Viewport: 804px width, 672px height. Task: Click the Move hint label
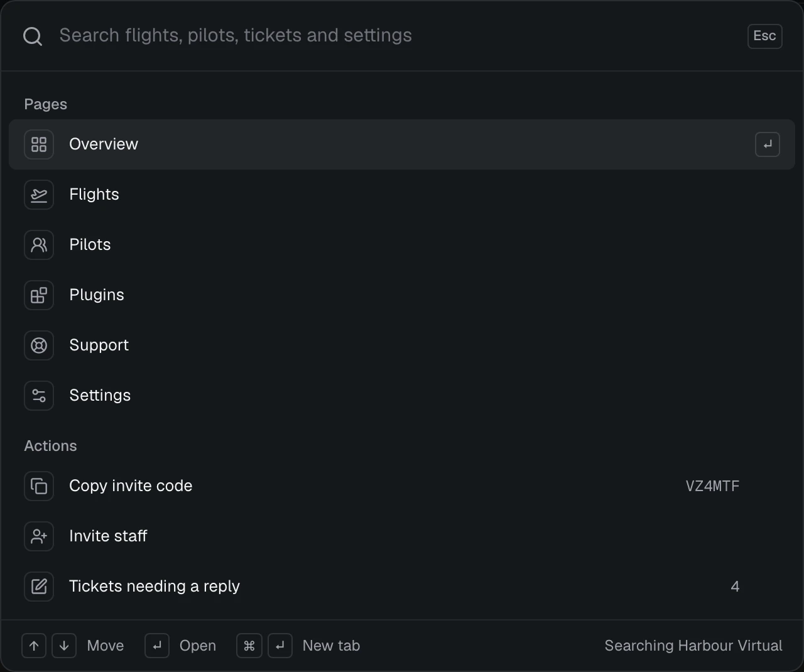pos(106,646)
